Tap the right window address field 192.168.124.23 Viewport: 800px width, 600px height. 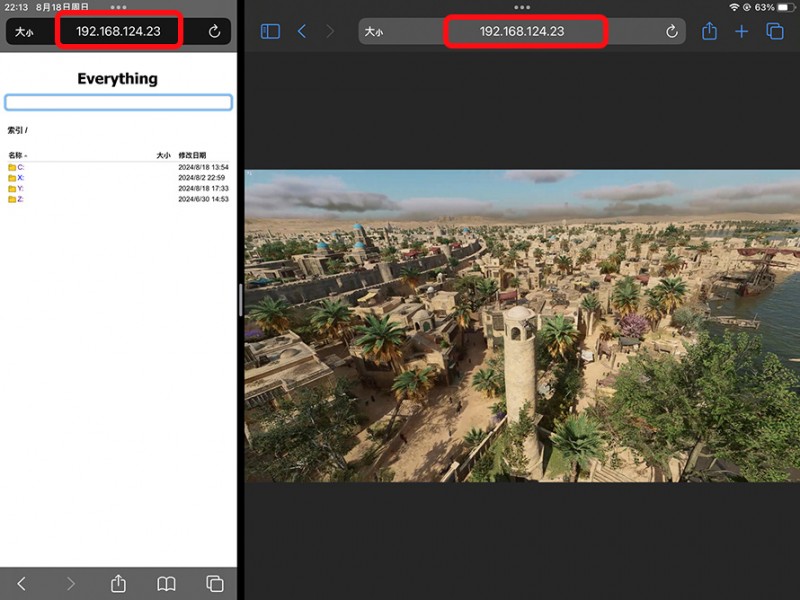(x=522, y=32)
